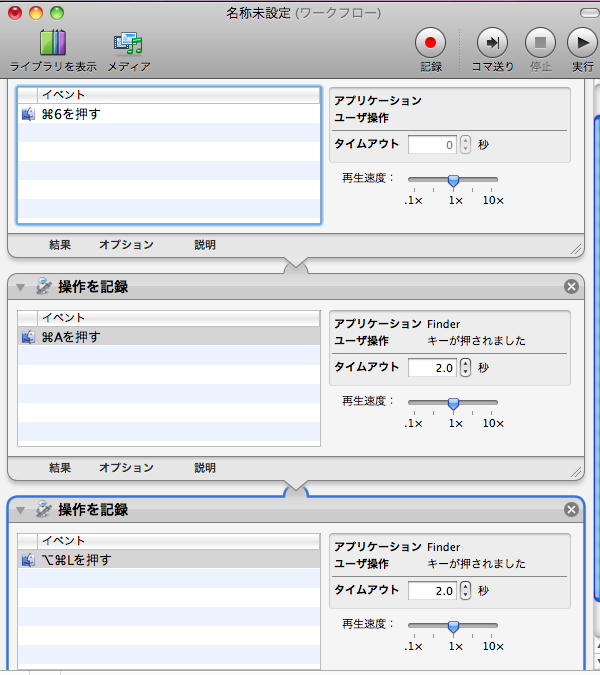Image resolution: width=600 pixels, height=675 pixels.
Task: Close the ⌘A 操作を記録 action
Action: pyautogui.click(x=571, y=287)
